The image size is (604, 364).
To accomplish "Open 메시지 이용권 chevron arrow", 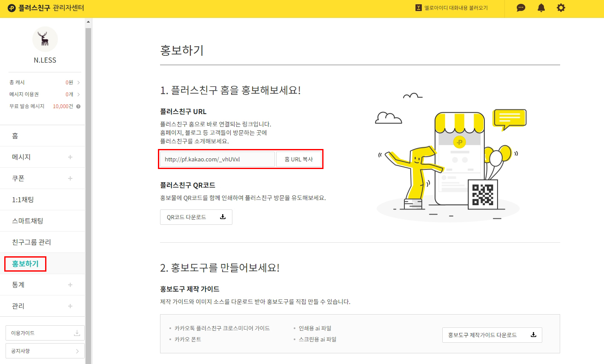I will 79,95.
